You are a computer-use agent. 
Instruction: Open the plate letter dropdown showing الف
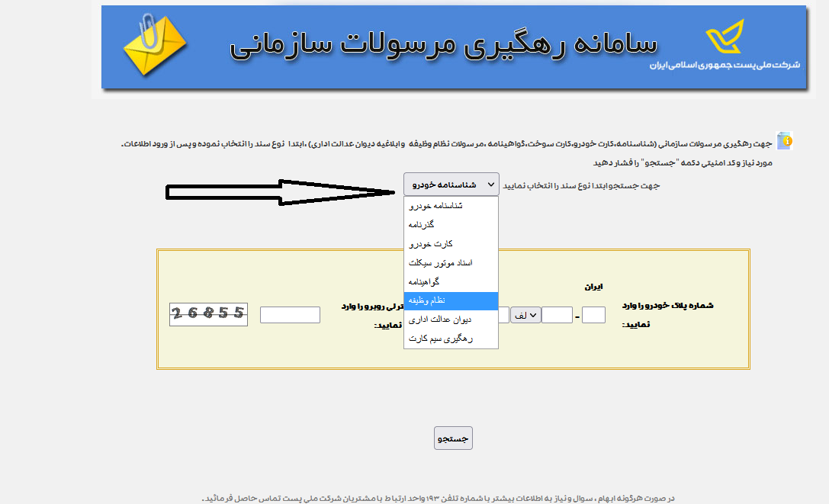(x=526, y=313)
